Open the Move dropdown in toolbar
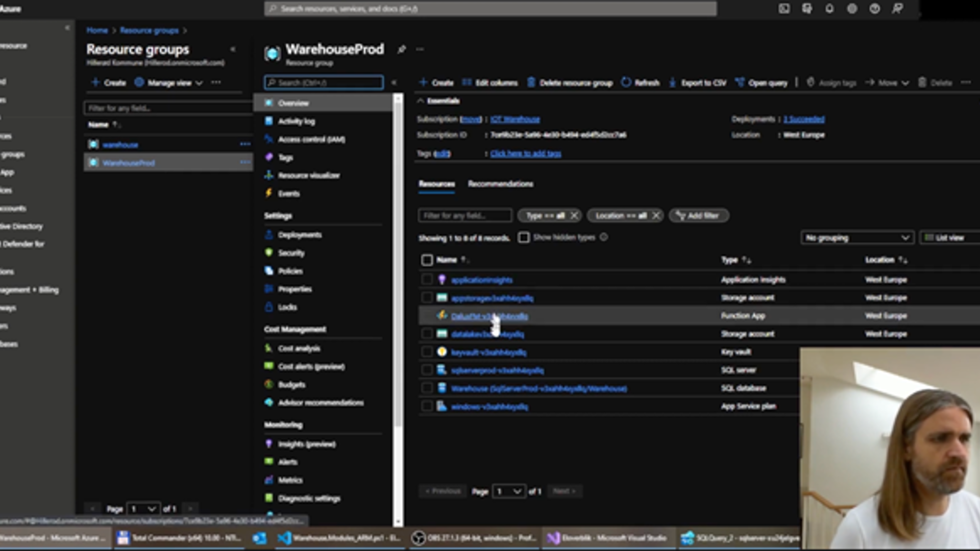The image size is (980, 551). 887,83
